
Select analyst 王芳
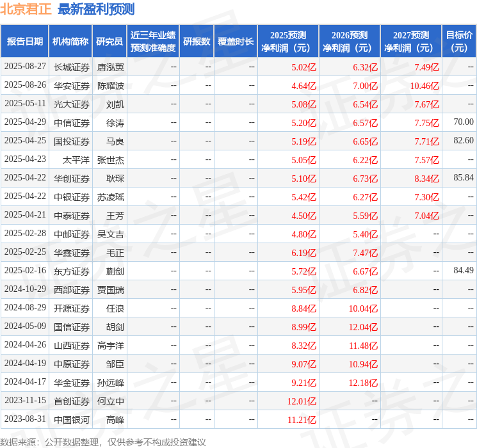click(x=115, y=216)
